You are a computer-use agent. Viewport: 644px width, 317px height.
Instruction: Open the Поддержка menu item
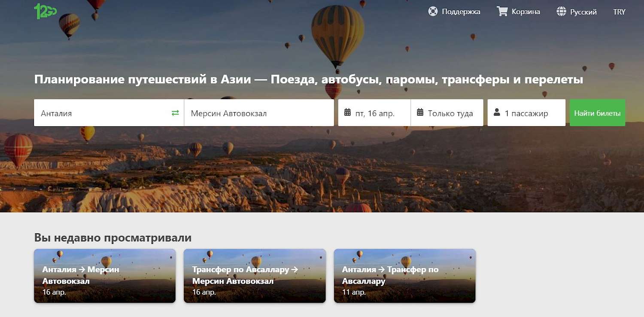(461, 12)
